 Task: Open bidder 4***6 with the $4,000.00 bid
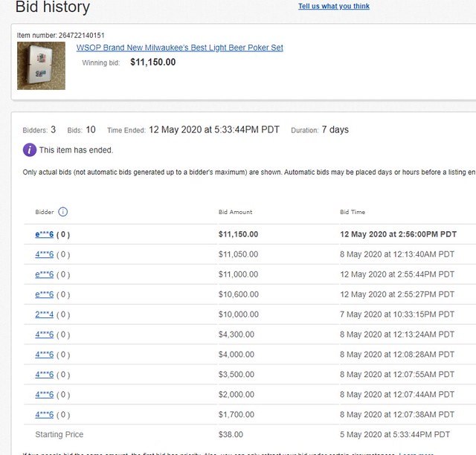coord(44,355)
